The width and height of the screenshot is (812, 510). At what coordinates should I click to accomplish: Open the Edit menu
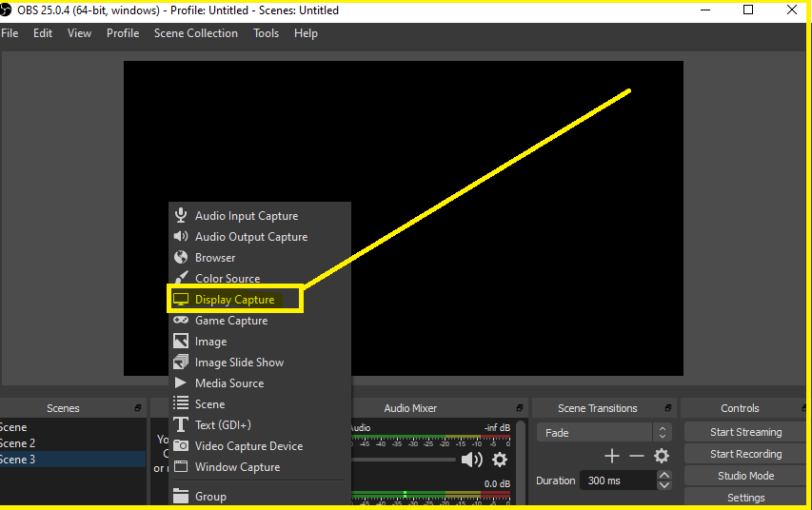click(43, 33)
